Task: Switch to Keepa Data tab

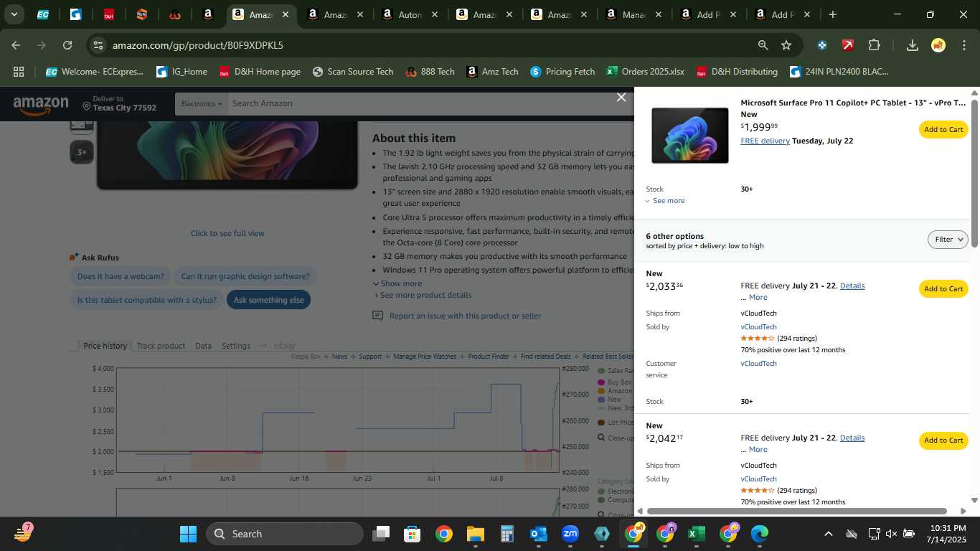Action: click(203, 346)
